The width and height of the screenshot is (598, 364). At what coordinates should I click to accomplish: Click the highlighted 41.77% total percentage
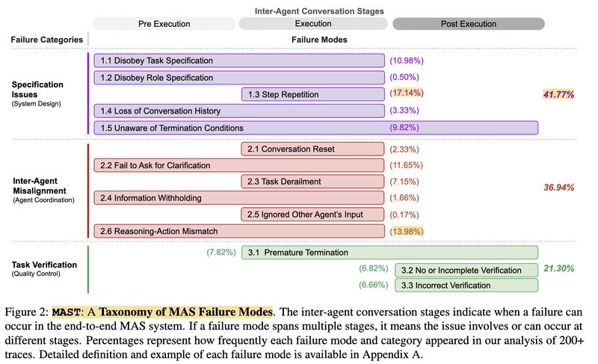tap(558, 94)
